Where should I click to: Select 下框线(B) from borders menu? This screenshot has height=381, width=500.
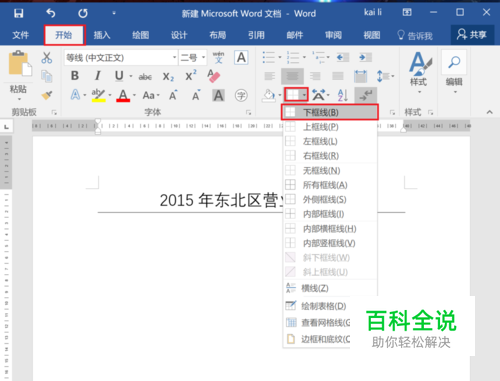[330, 112]
